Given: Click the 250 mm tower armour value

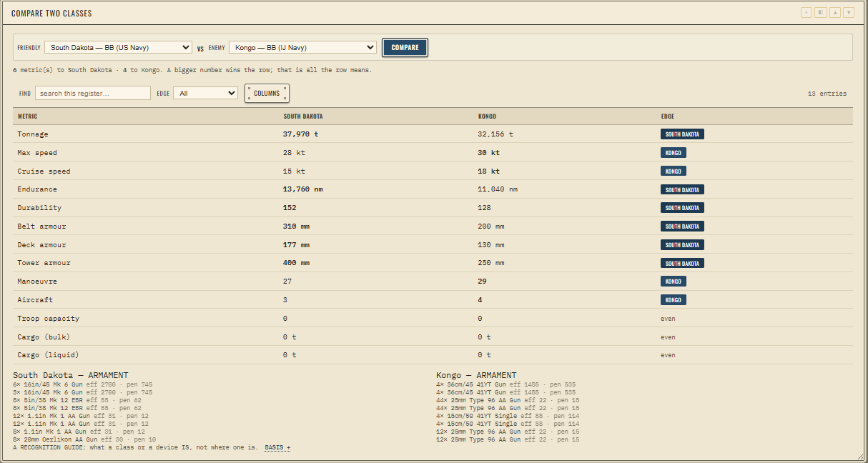Looking at the screenshot, I should (490, 263).
